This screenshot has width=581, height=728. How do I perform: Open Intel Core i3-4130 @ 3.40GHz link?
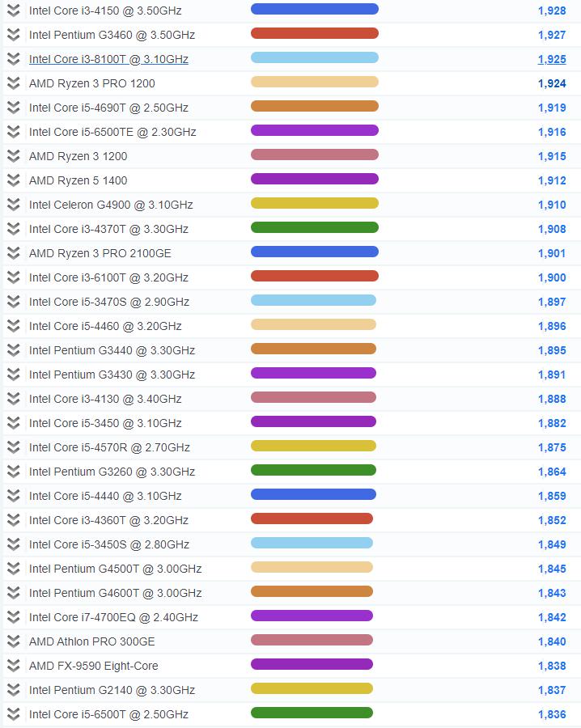105,399
